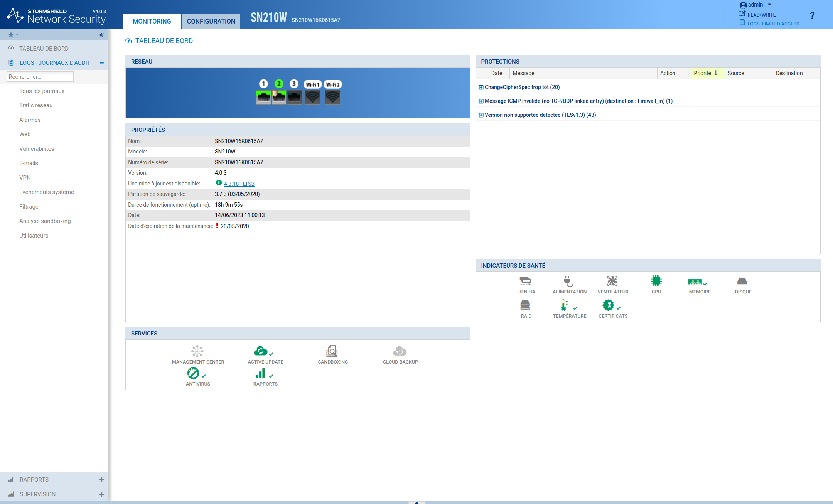Image resolution: width=833 pixels, height=504 pixels.
Task: Open the 4.3.18 - LTSB update link
Action: coord(239,184)
